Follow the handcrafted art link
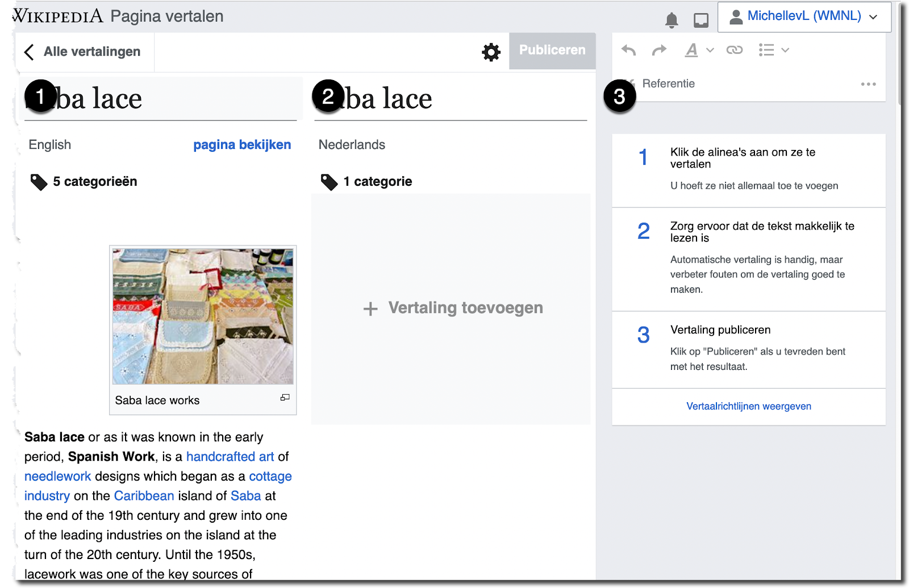Viewport: 909px width, 588px height. (x=230, y=457)
